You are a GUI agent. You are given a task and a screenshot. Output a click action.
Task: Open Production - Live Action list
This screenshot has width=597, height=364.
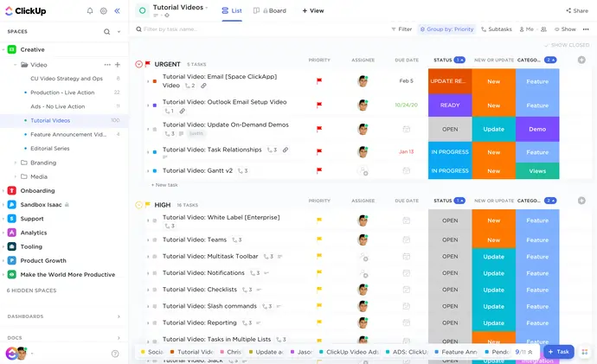click(64, 93)
